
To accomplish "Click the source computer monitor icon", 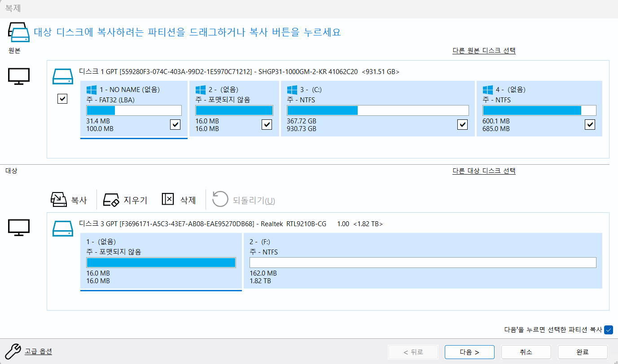I will pyautogui.click(x=19, y=76).
